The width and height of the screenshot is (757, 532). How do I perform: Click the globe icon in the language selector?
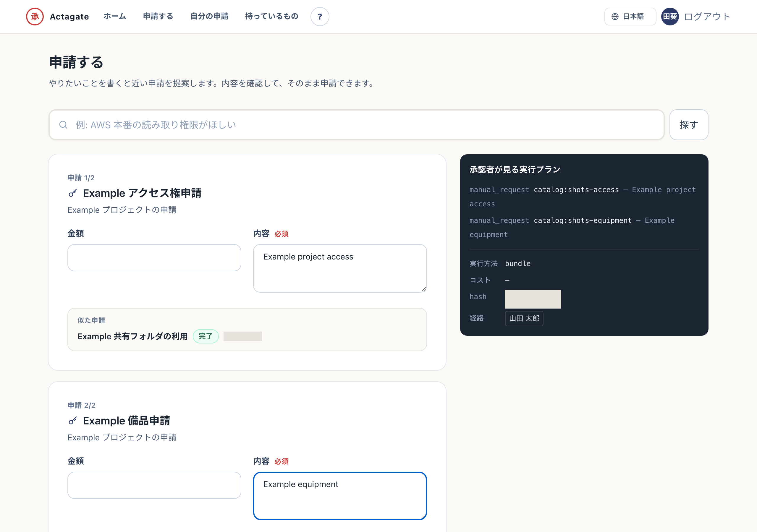(x=615, y=17)
